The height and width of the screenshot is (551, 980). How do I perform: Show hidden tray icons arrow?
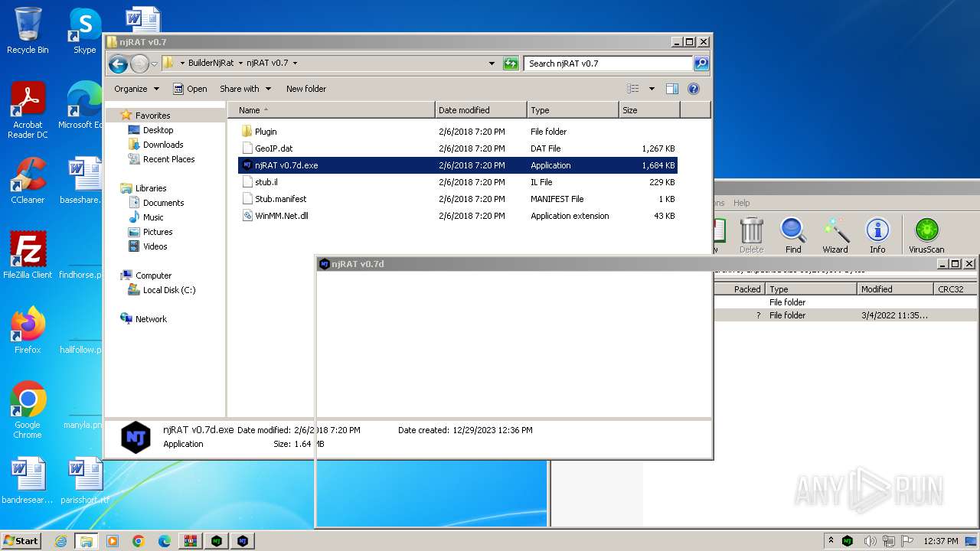point(831,540)
